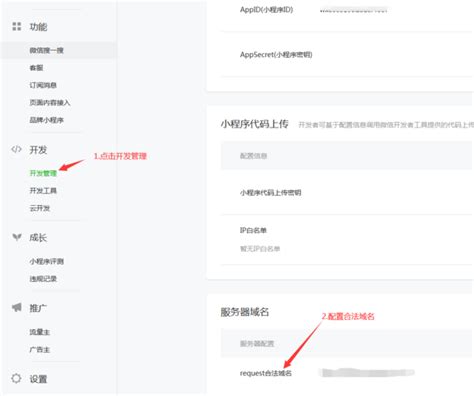
Task: Click the 小程序代码上传密钥 row label
Action: click(x=270, y=192)
